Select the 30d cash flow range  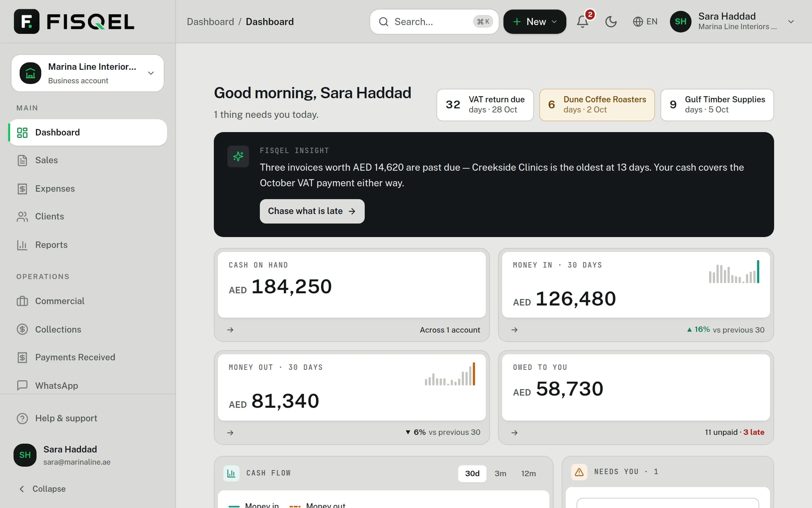(x=472, y=473)
